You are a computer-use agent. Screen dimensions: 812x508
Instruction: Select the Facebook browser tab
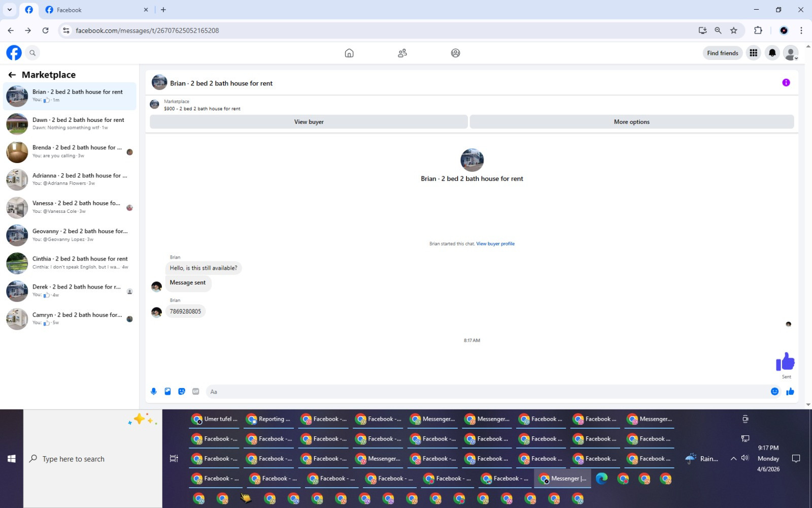pyautogui.click(x=96, y=10)
